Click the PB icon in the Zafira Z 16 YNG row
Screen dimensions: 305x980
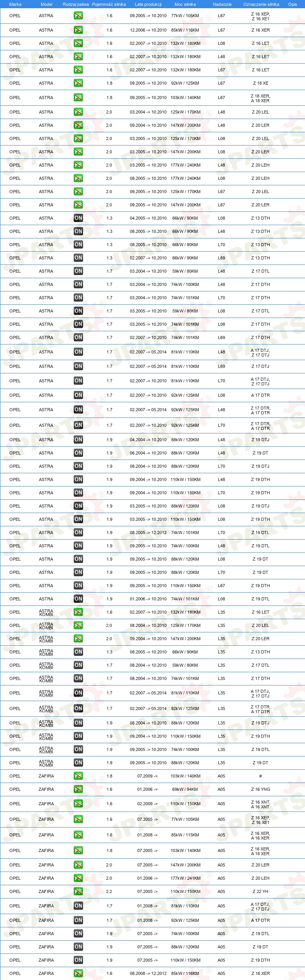click(x=78, y=789)
